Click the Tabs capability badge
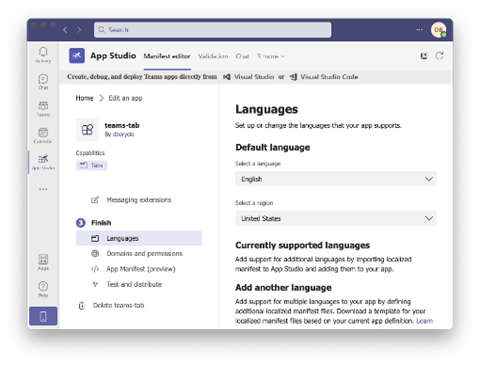The image size is (480, 365). tap(91, 165)
